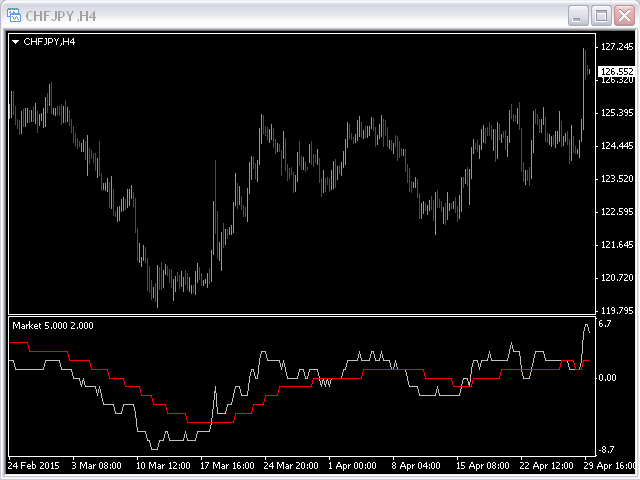The height and width of the screenshot is (480, 640).
Task: Click the current price label 126.552
Action: (614, 71)
